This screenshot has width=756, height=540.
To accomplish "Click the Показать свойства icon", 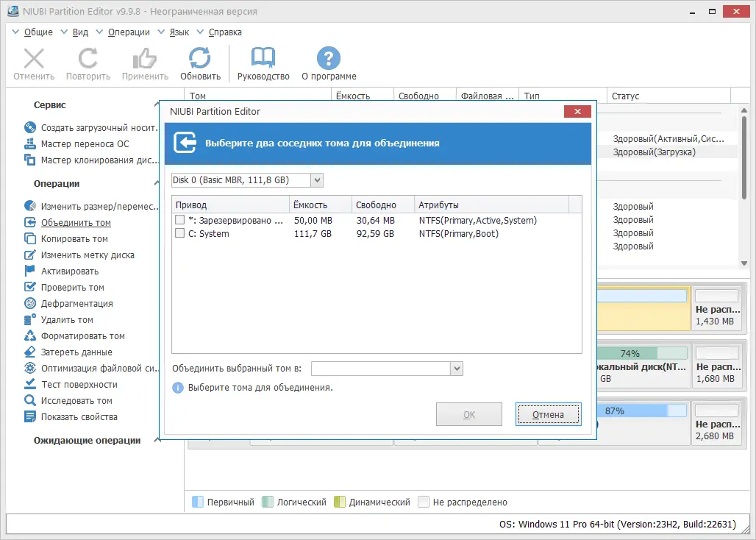I will (30, 416).
